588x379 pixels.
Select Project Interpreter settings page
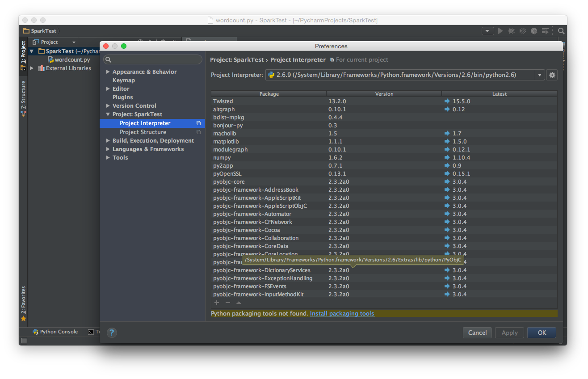coord(152,123)
